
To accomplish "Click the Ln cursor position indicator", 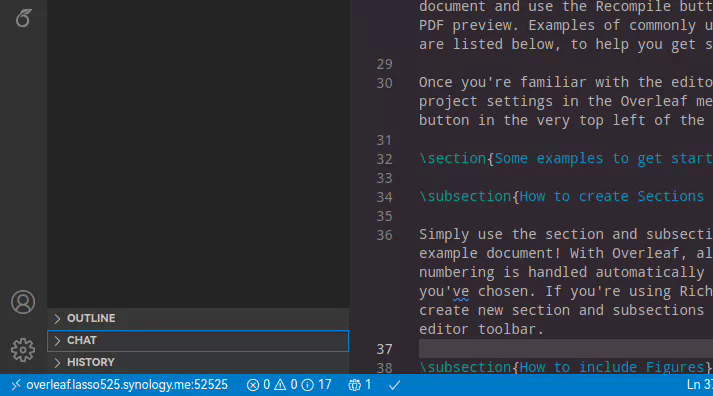I will [699, 385].
